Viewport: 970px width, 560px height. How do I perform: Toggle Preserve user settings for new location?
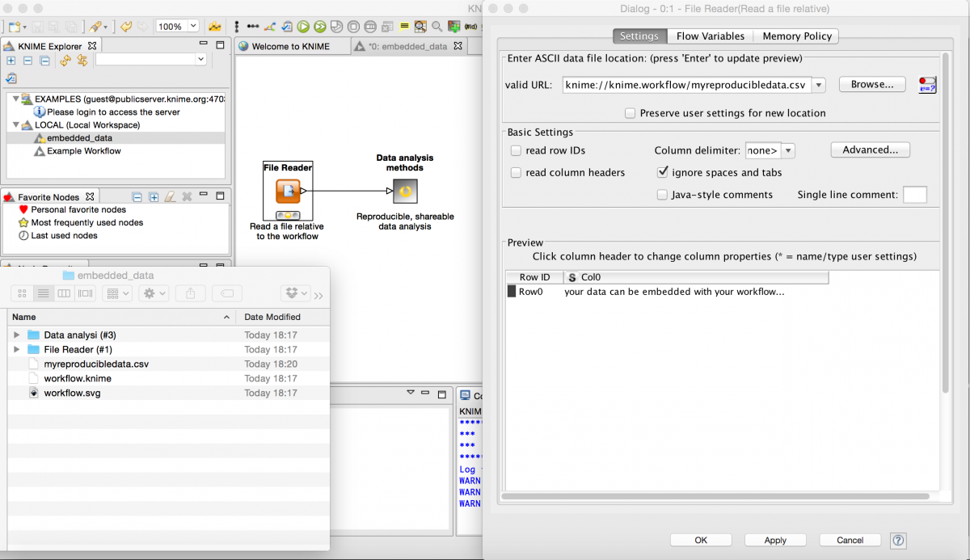(x=630, y=113)
